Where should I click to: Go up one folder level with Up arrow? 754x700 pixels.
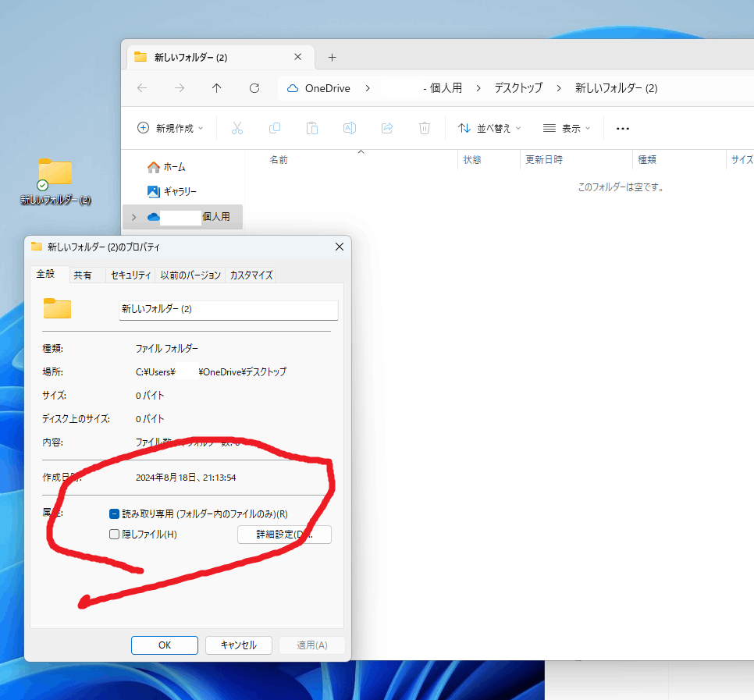[x=217, y=88]
